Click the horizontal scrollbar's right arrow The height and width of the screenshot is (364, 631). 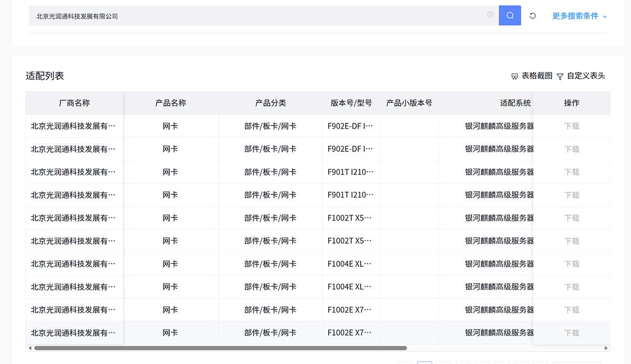tap(607, 348)
